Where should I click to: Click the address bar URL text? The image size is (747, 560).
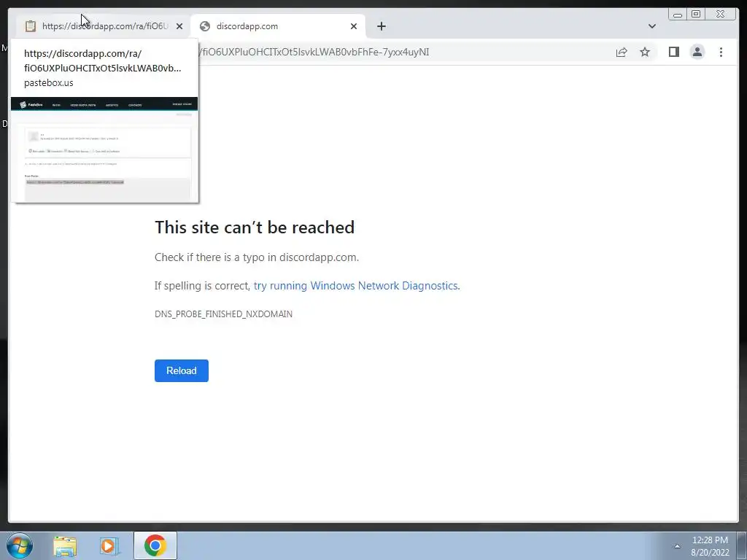pos(314,52)
